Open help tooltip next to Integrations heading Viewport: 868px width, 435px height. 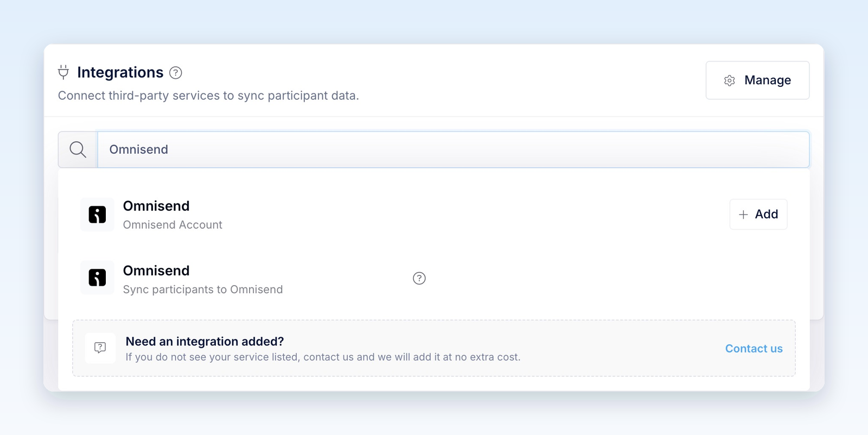(x=176, y=73)
